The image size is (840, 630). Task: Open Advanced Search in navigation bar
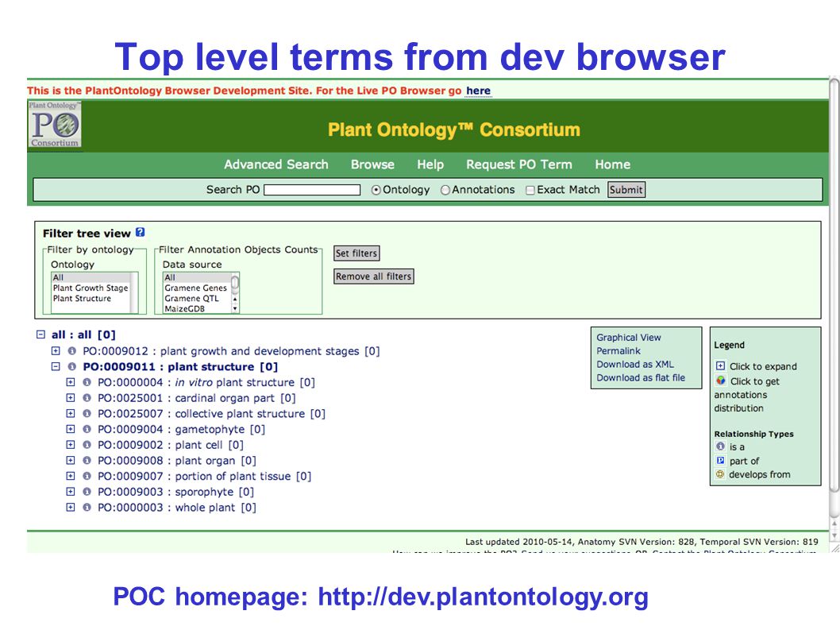tap(276, 164)
